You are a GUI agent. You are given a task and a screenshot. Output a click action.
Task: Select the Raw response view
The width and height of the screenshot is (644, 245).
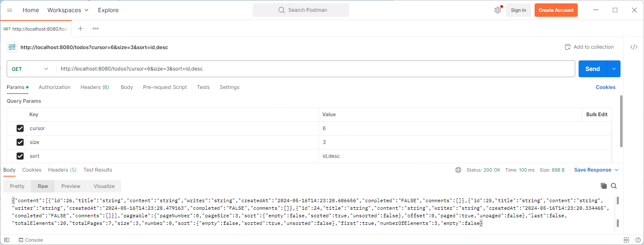[43, 186]
